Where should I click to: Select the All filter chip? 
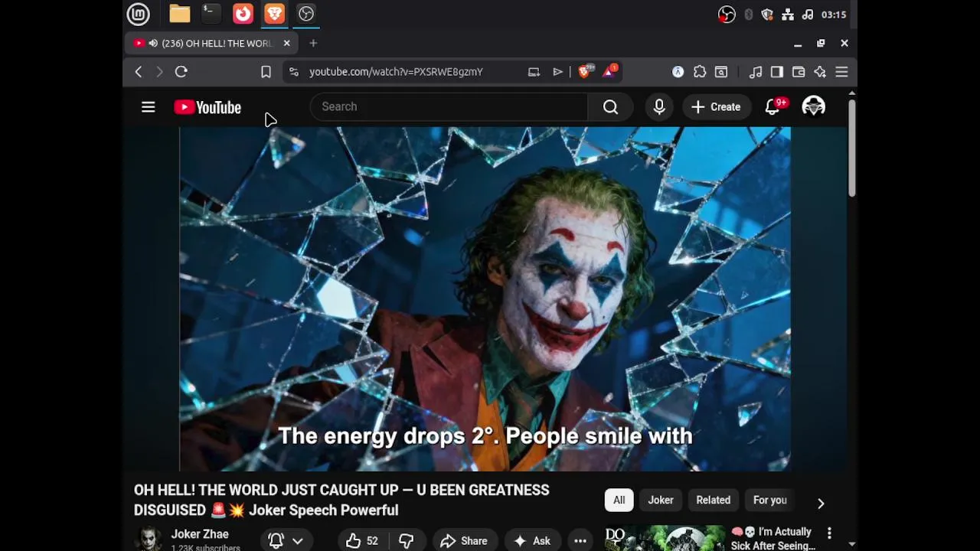[x=619, y=500]
